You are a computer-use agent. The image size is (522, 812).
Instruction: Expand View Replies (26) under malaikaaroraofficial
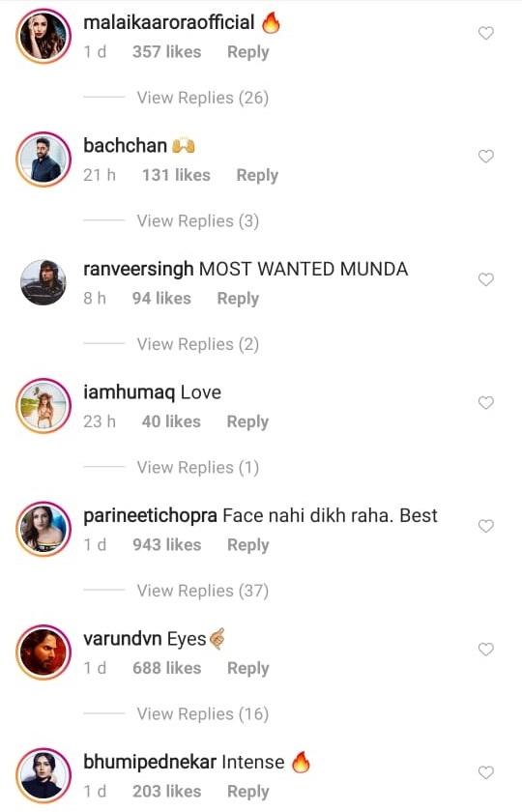coord(202,98)
